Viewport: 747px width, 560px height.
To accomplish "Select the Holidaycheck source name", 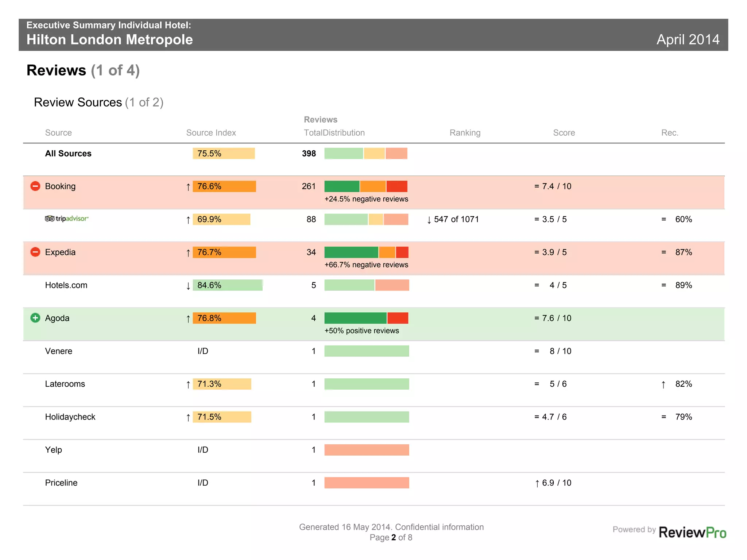I will tap(70, 417).
